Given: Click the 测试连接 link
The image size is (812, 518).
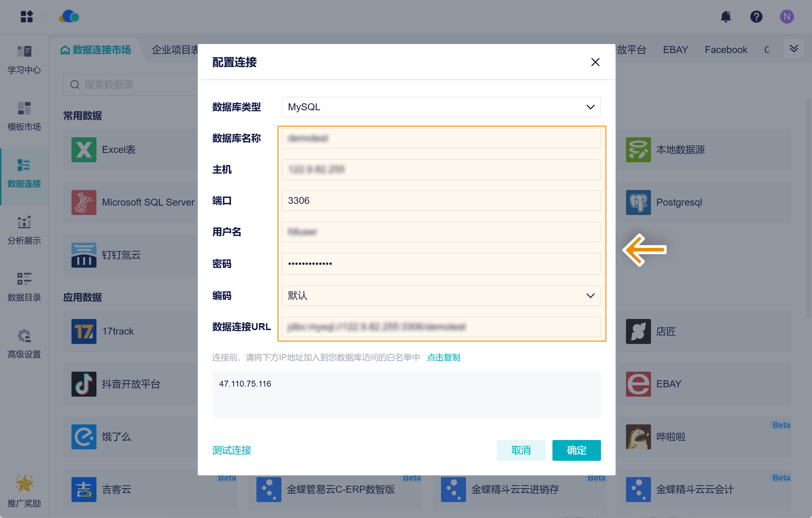Looking at the screenshot, I should point(231,450).
